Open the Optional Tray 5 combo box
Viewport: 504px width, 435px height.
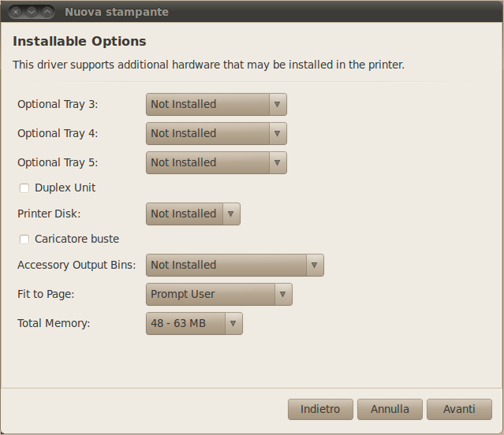point(215,162)
